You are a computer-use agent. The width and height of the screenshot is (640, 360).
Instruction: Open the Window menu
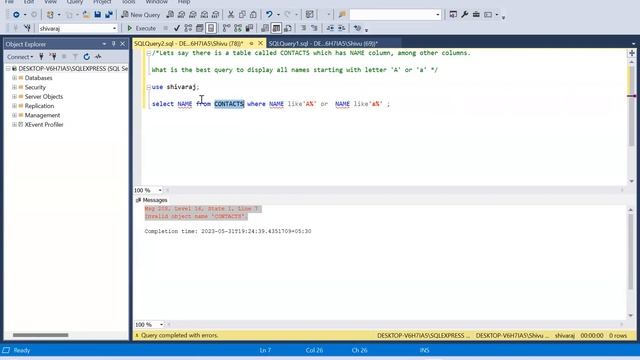coord(157,2)
